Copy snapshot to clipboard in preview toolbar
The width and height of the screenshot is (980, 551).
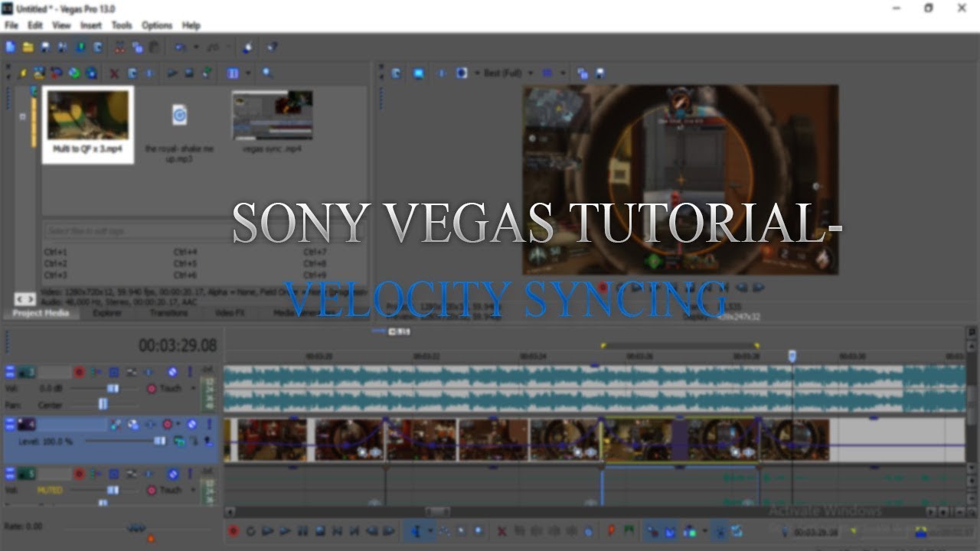[583, 73]
